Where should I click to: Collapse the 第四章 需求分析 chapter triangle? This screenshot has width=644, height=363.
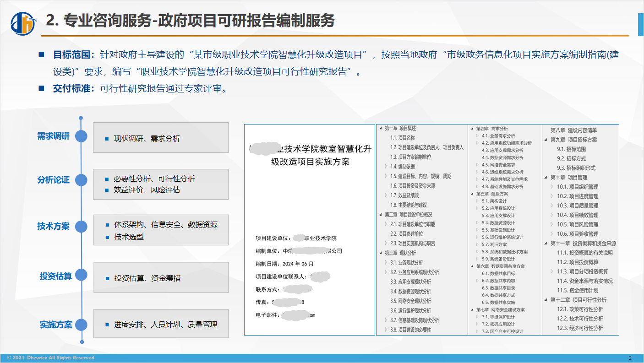[472, 129]
